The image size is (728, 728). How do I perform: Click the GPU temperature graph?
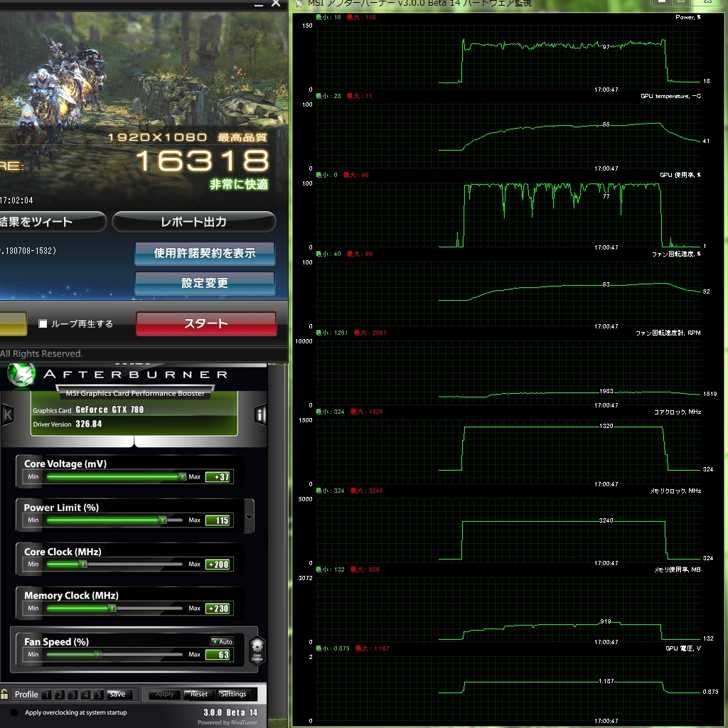508,136
